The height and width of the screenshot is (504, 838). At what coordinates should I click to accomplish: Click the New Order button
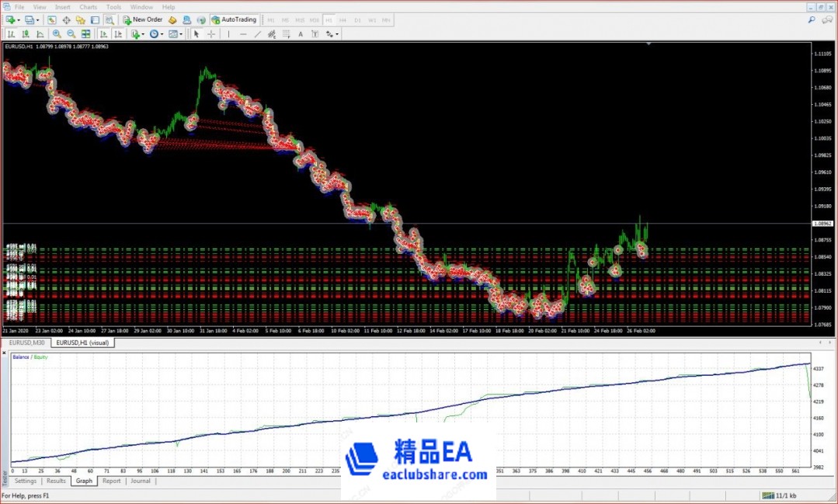(x=142, y=19)
